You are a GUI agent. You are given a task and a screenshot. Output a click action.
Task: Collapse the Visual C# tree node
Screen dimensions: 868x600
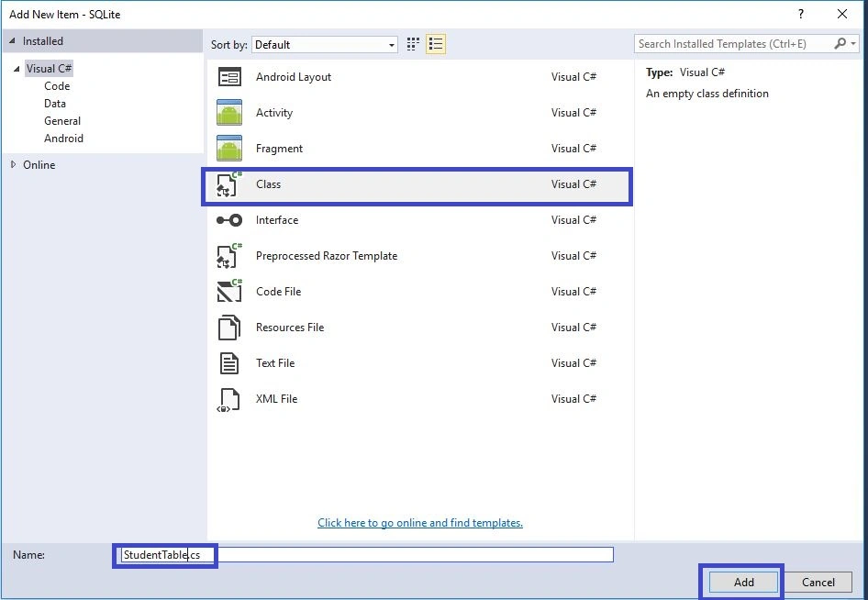[x=17, y=69]
